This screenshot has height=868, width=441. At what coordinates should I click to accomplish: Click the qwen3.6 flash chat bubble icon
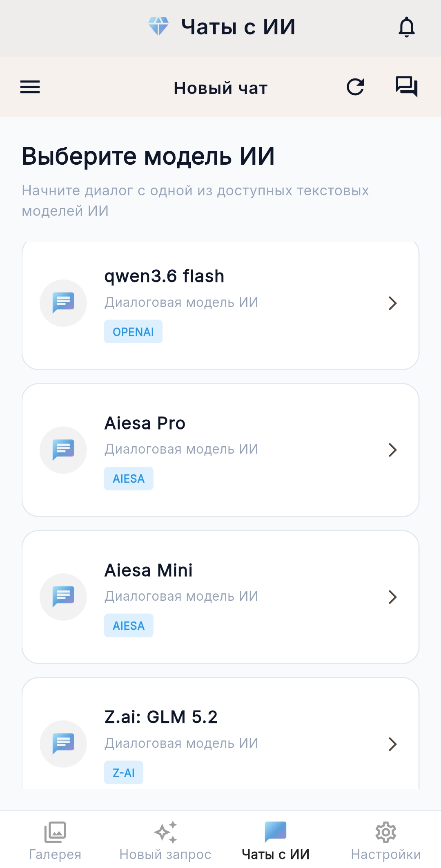tap(63, 303)
